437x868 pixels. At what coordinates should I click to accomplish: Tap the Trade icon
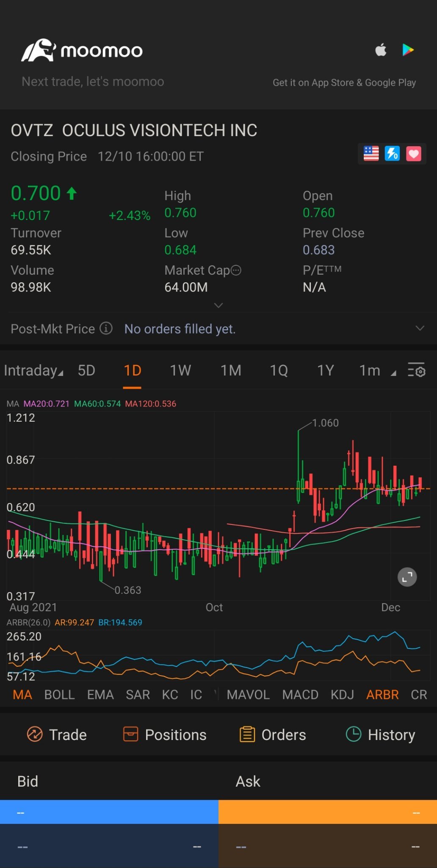[x=35, y=734]
